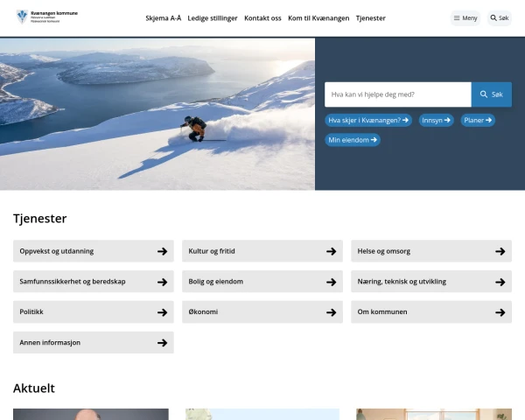
Task: Open Skjema A-Å menu item
Action: point(163,18)
